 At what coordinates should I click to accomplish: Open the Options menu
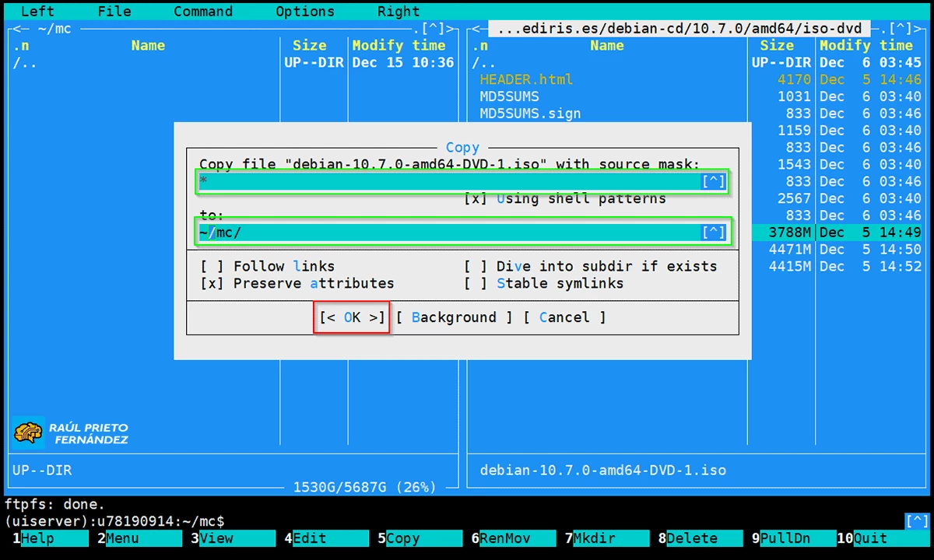304,12
